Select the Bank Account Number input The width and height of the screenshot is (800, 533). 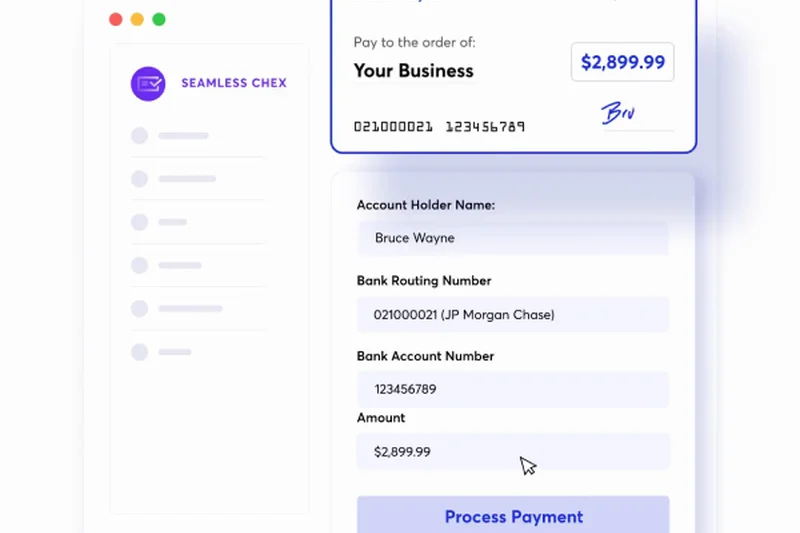point(512,389)
